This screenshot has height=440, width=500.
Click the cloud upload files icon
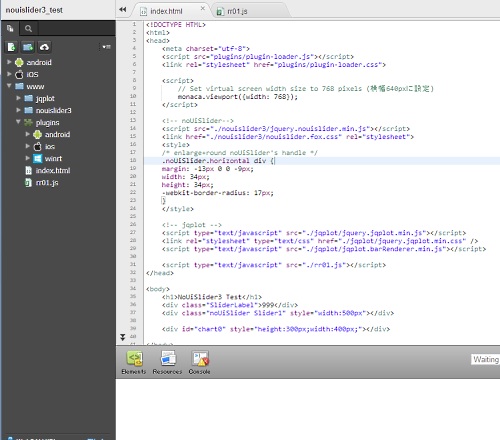[x=44, y=47]
